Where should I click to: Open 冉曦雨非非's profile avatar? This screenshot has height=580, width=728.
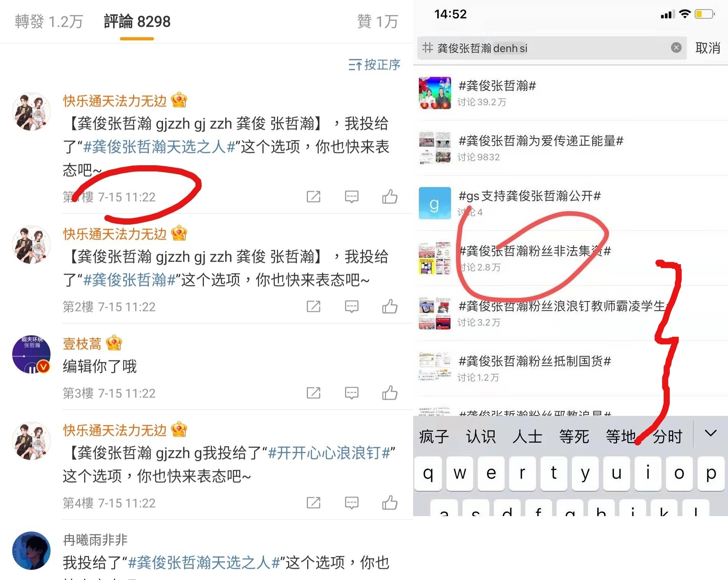click(31, 550)
